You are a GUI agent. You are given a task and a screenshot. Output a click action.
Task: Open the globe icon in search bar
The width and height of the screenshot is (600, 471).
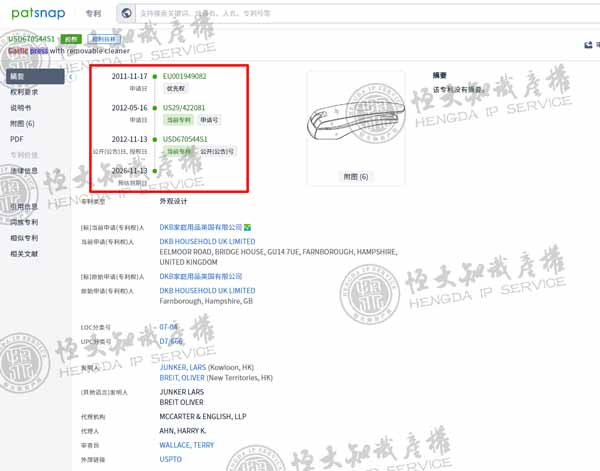126,13
